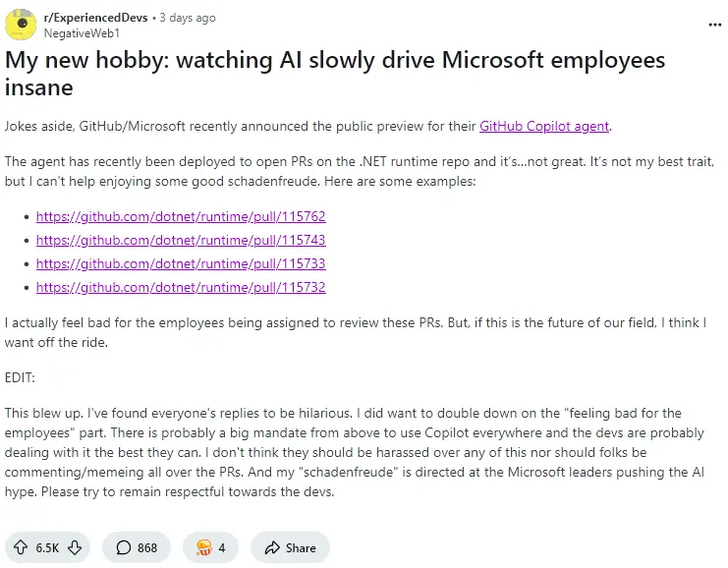Click the '3 days ago' timestamp
This screenshot has height=568, width=728.
tap(188, 18)
